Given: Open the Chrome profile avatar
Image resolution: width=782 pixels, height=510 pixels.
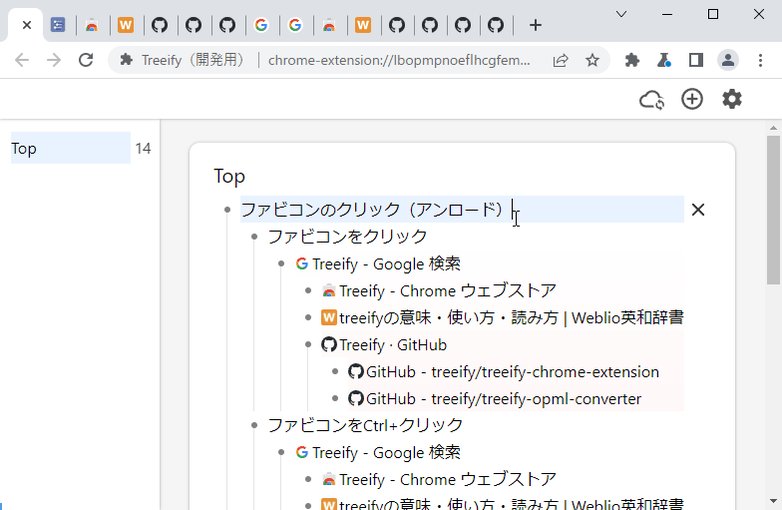Looking at the screenshot, I should pyautogui.click(x=728, y=60).
